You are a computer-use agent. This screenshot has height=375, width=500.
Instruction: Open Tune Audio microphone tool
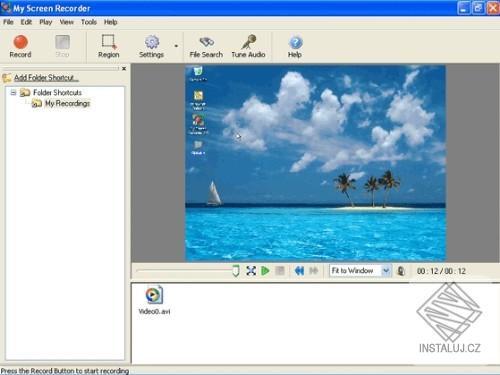(248, 46)
